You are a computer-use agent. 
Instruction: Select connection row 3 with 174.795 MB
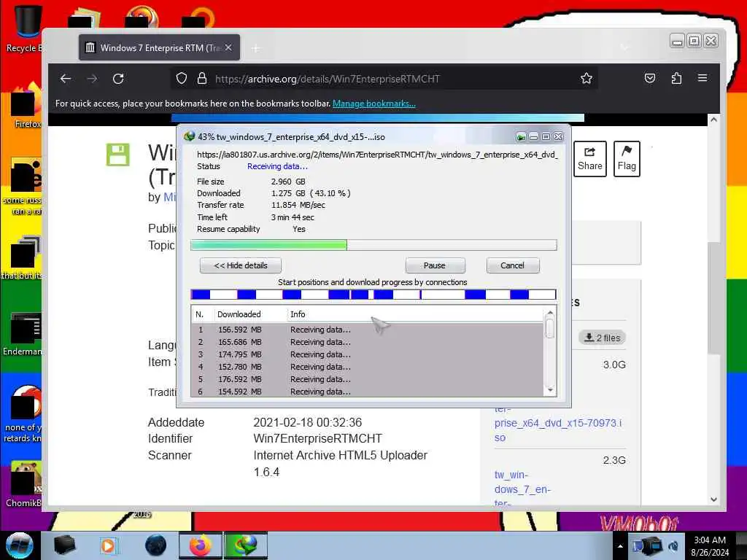tap(367, 354)
